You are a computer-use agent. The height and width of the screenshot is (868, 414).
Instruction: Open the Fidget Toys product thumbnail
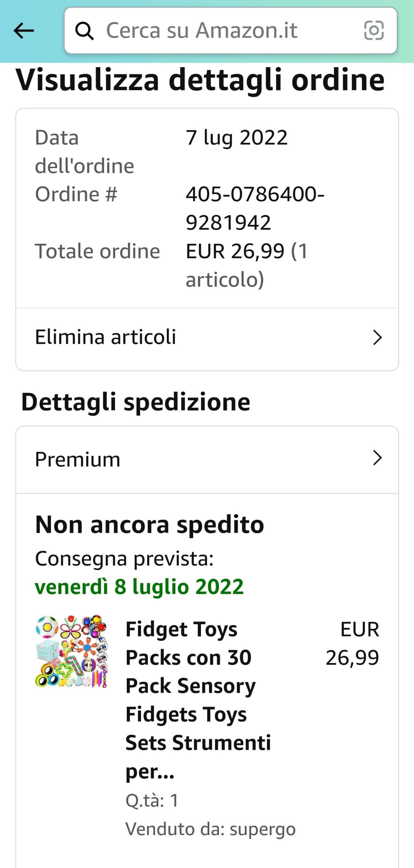click(x=72, y=651)
